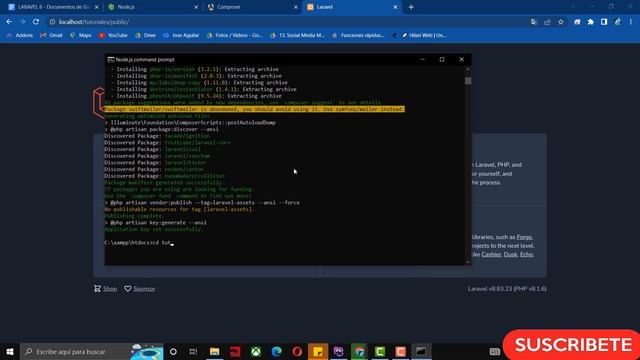Viewport: 640px width, 360px height.
Task: Open the Xbox app on taskbar
Action: pyautogui.click(x=256, y=351)
